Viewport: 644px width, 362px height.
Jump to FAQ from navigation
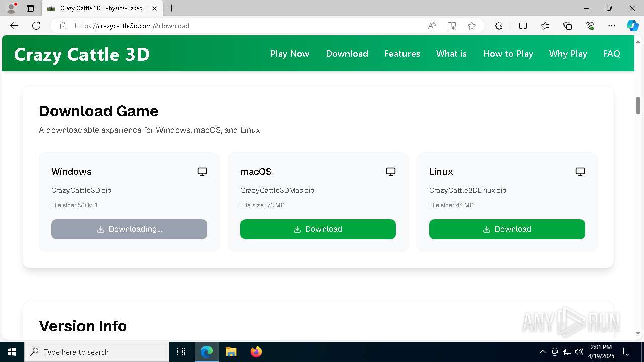[x=612, y=54]
